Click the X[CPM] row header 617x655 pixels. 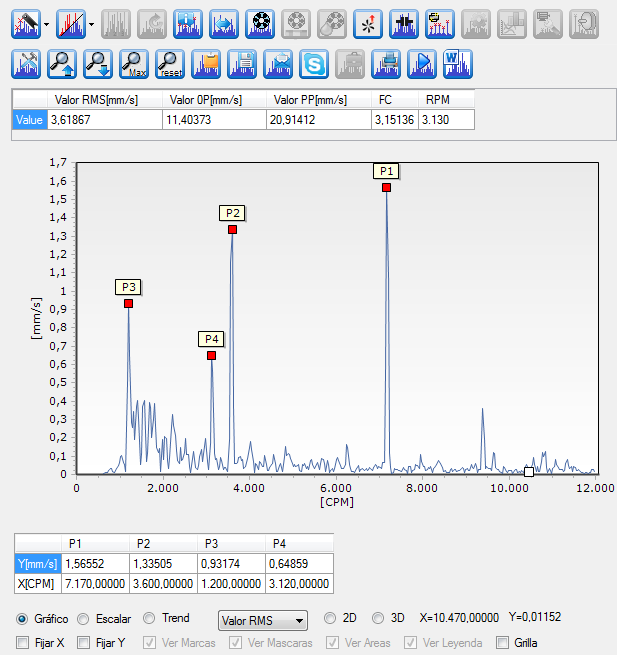(x=38, y=584)
